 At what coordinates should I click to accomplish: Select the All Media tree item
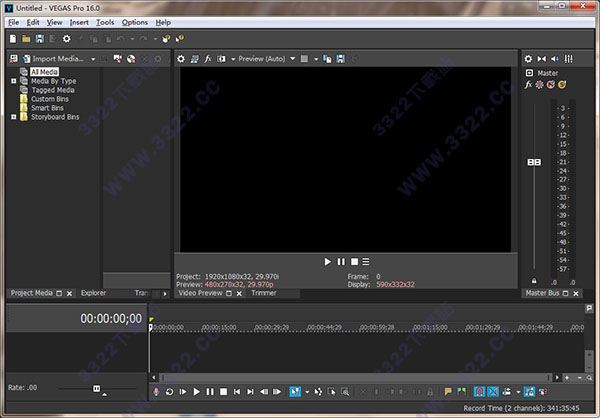point(44,72)
